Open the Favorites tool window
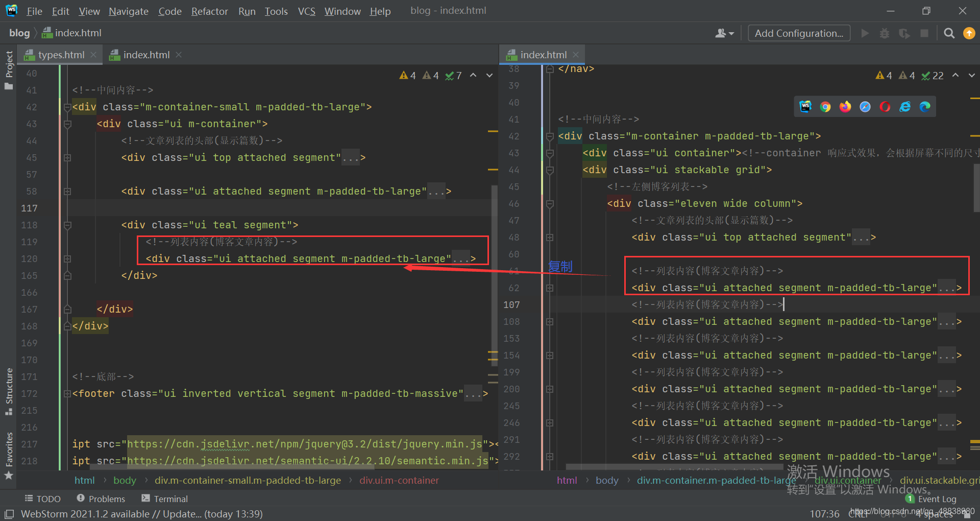The image size is (980, 521). pos(9,456)
